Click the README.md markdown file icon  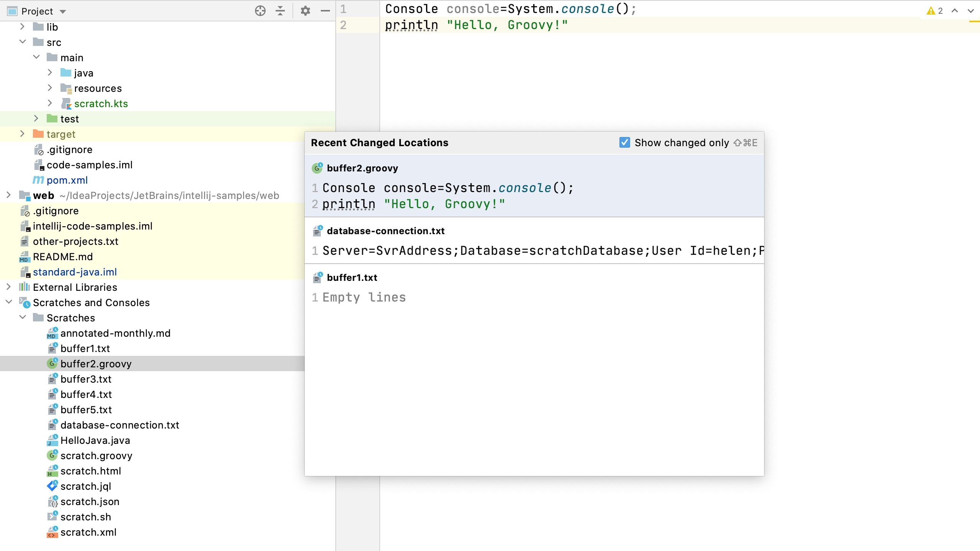click(x=24, y=256)
